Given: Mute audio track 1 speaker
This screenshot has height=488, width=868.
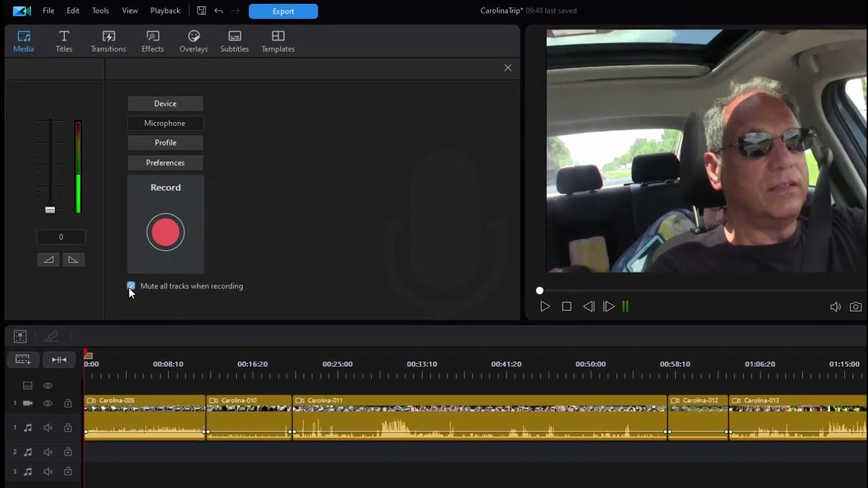Looking at the screenshot, I should click(x=47, y=428).
